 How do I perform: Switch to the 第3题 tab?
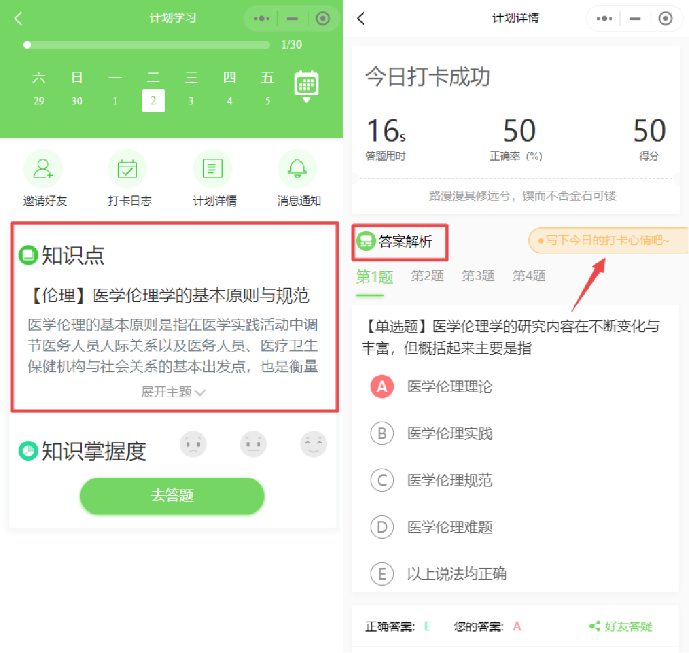[478, 276]
